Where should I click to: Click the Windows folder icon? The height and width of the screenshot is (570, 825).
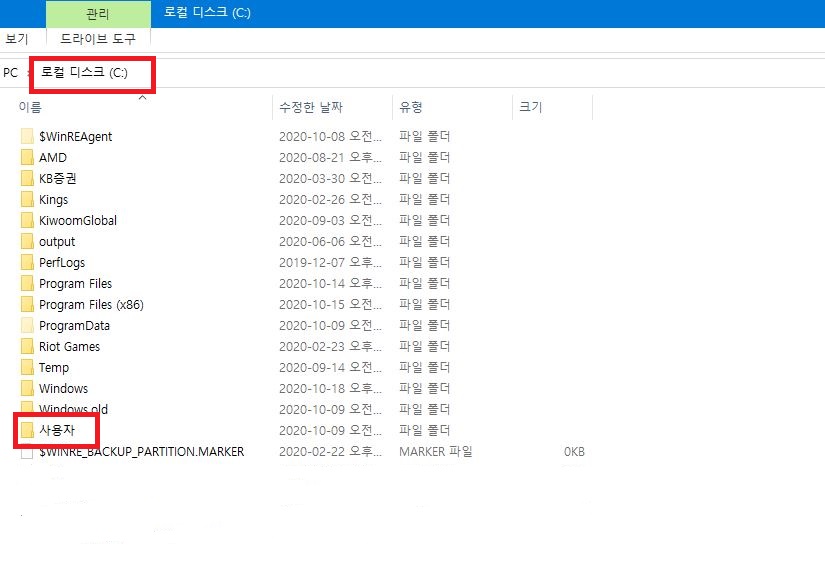tap(27, 388)
